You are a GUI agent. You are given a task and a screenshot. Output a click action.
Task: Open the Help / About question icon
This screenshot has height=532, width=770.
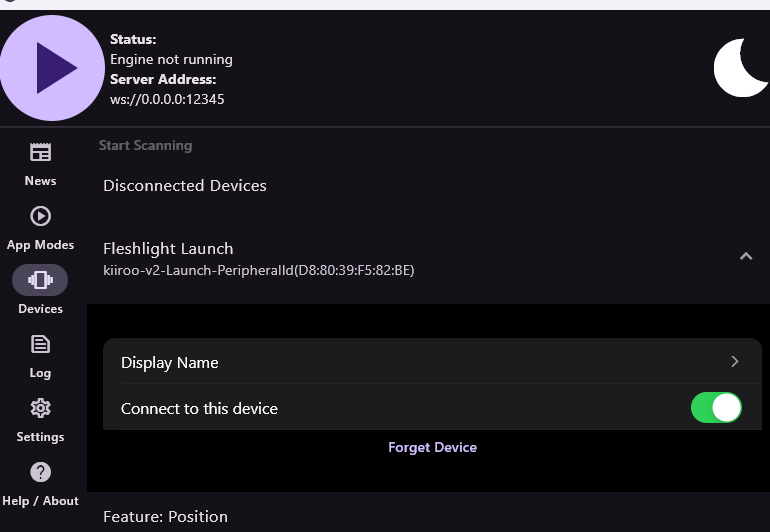point(40,472)
